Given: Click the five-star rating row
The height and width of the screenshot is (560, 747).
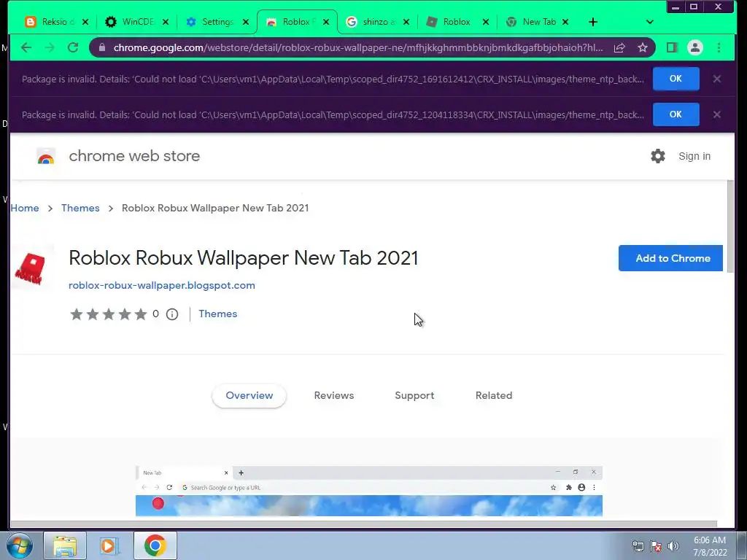Looking at the screenshot, I should point(109,314).
